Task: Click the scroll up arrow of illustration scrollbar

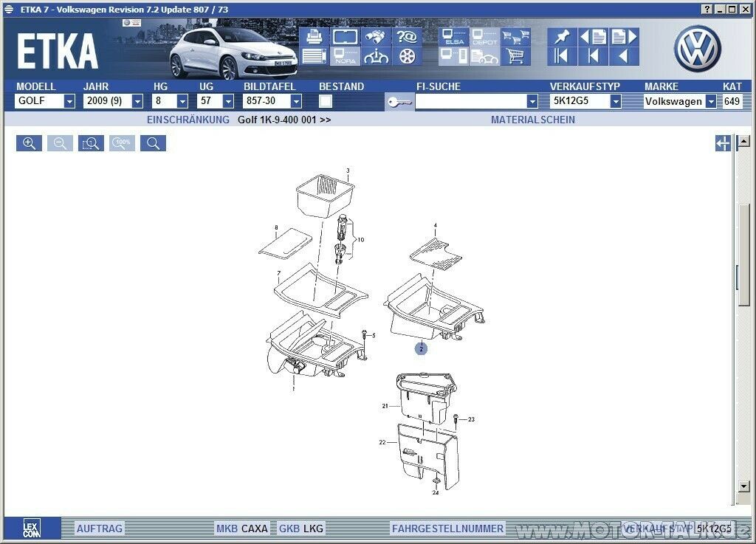Action: pyautogui.click(x=744, y=141)
